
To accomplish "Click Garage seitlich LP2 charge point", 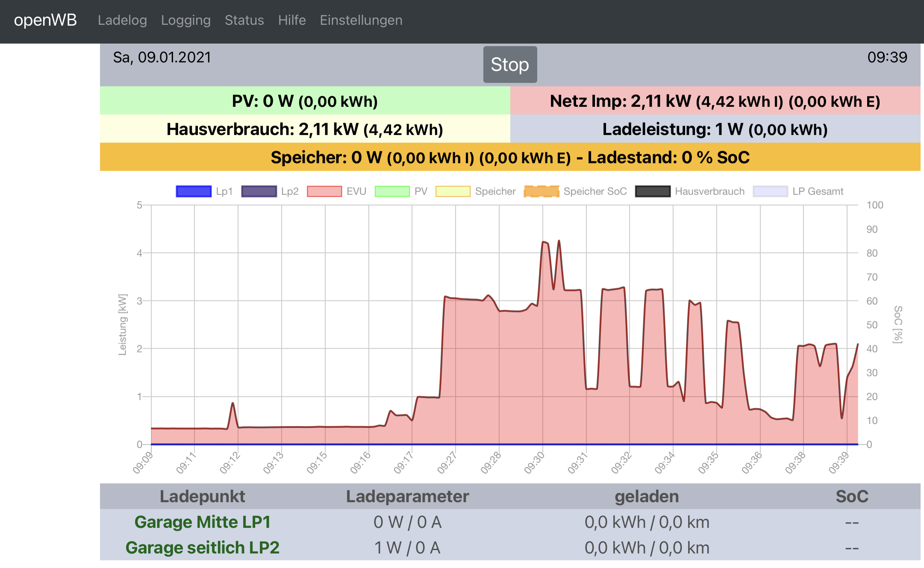I will pos(202,547).
